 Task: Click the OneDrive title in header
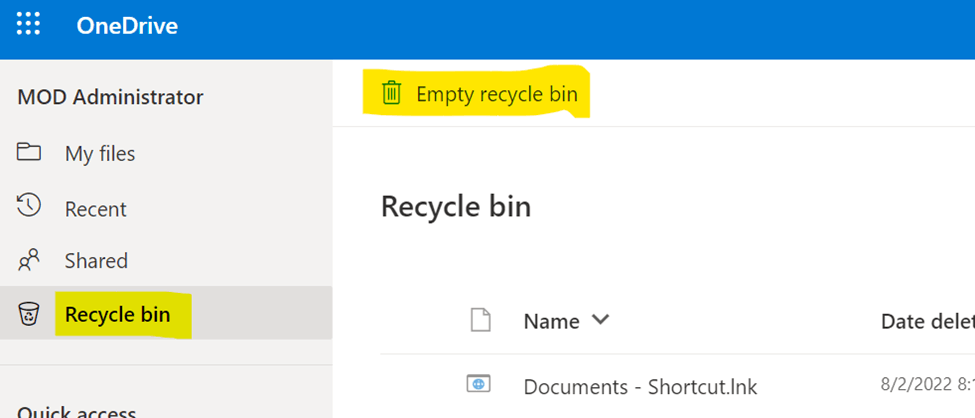[x=127, y=26]
